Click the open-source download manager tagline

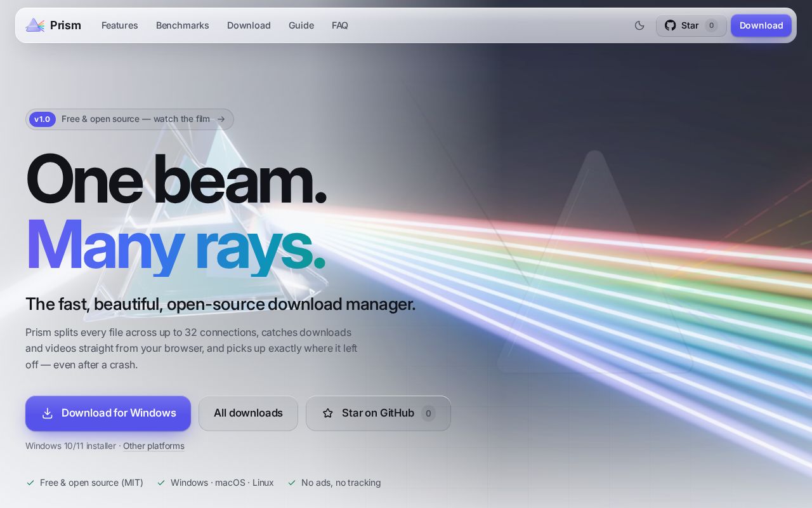click(x=220, y=304)
